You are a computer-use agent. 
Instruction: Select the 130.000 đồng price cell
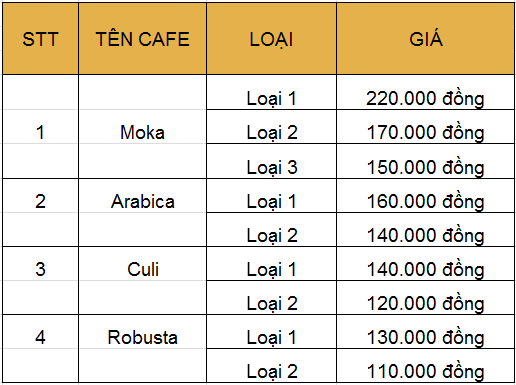click(x=425, y=332)
